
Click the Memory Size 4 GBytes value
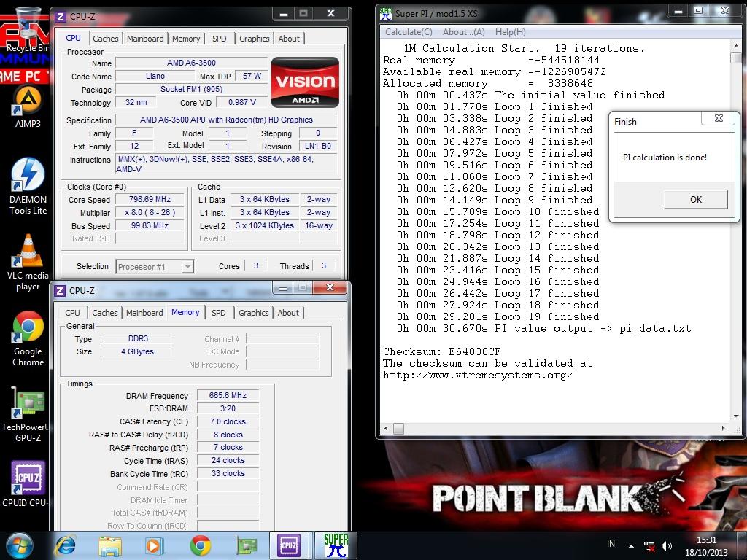137,351
